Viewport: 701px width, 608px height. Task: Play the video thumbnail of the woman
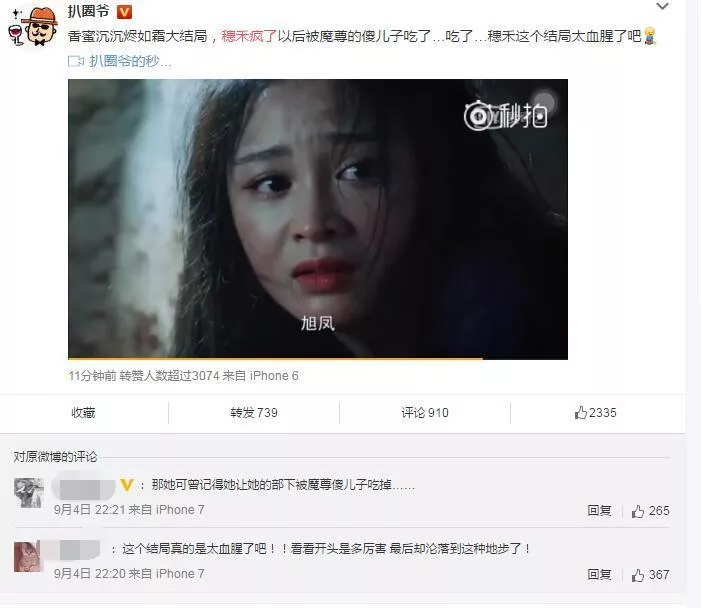pos(318,219)
